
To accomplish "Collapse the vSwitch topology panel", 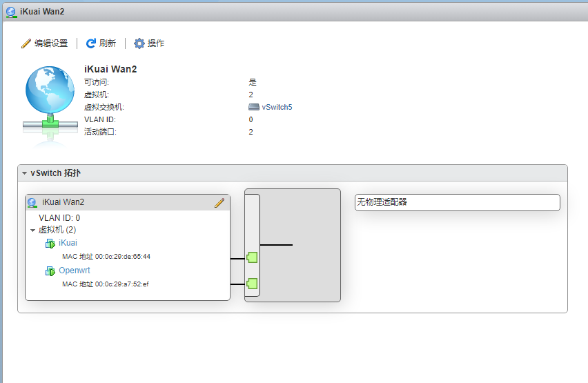I will 24,173.
